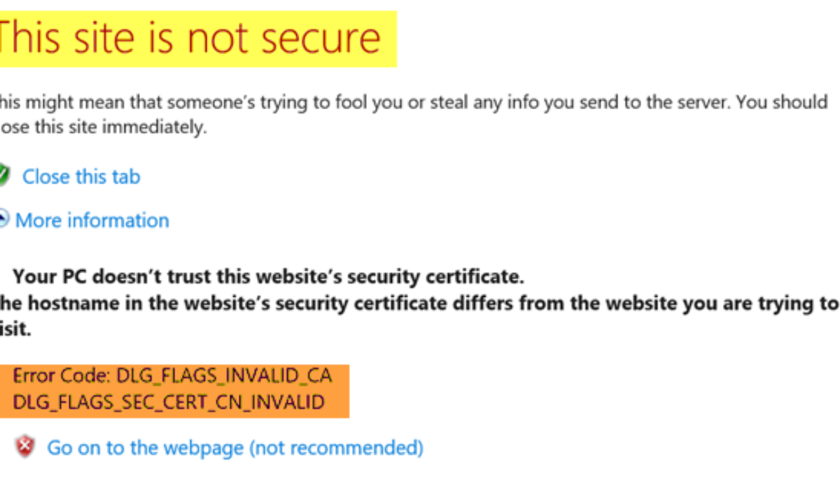Click the "Error Code:" label
Image resolution: width=840 pixels, height=504 pixels.
pyautogui.click(x=59, y=376)
